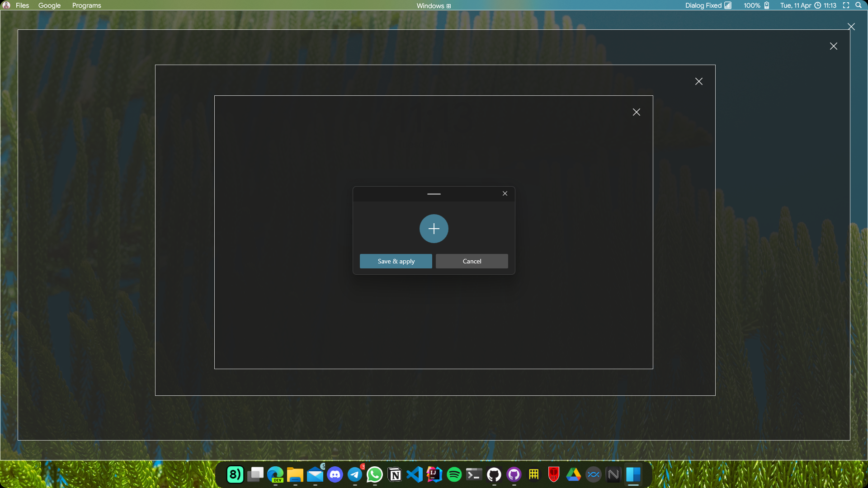
Task: Grab the small dialog's drag handle bar
Action: pos(434,194)
